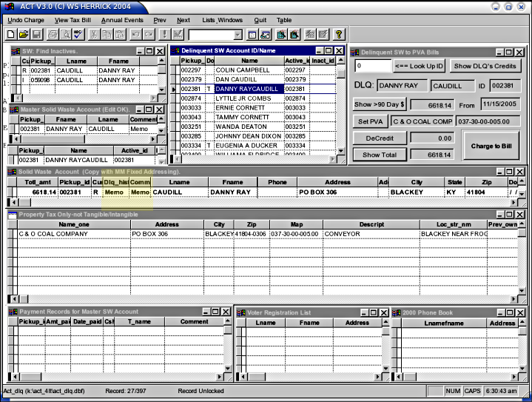
Task: Open the Annual Events menu
Action: point(122,20)
